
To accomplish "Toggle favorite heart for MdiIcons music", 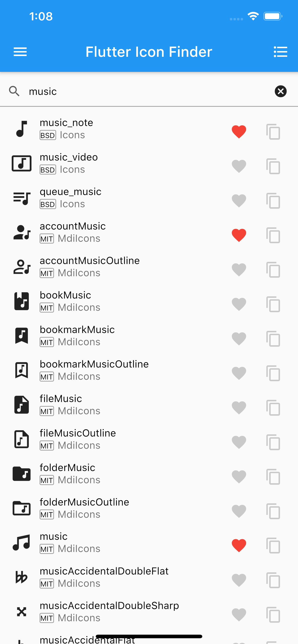I will pos(239,545).
